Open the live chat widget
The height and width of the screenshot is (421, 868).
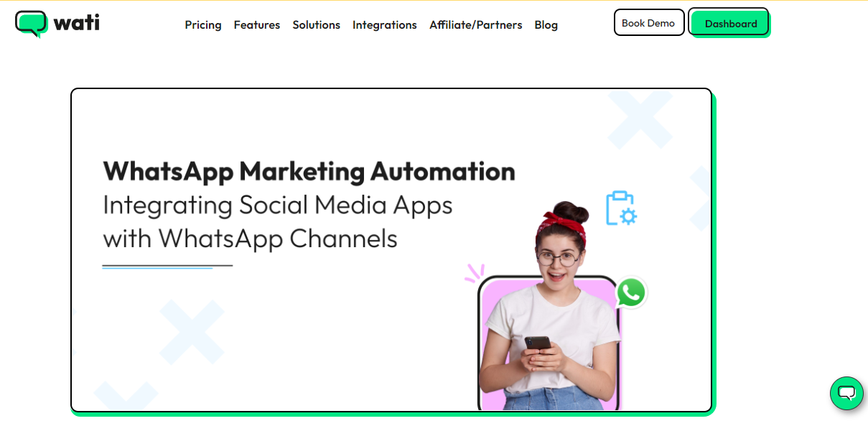[846, 393]
